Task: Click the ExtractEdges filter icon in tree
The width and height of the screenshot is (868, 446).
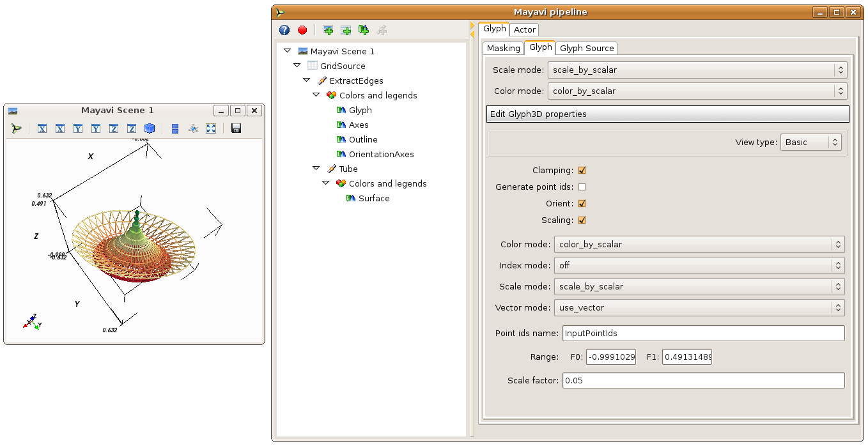Action: tap(322, 81)
